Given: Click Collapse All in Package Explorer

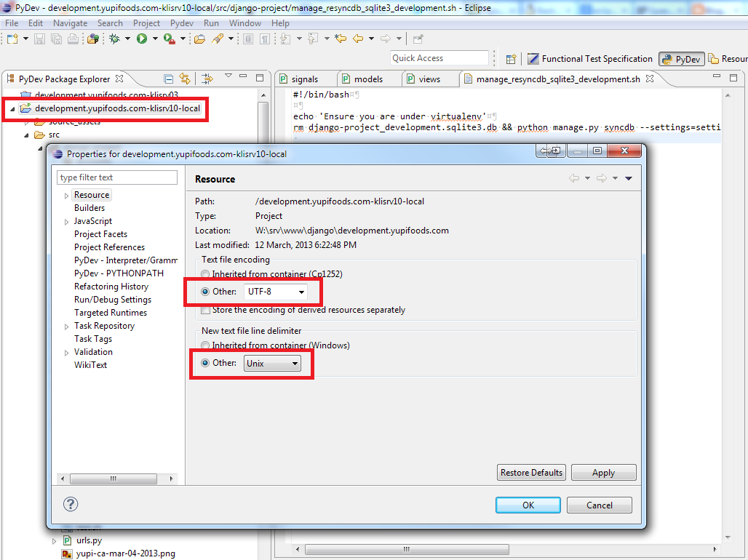Looking at the screenshot, I should point(168,79).
